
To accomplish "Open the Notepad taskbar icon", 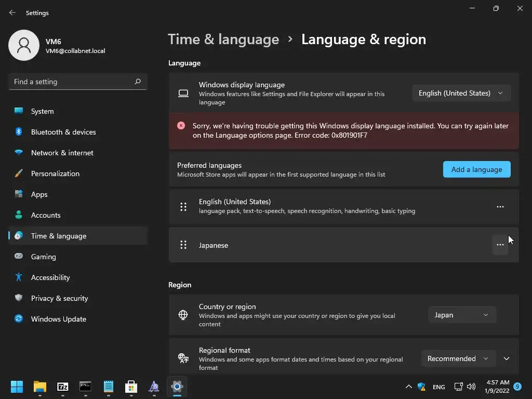I will point(108,387).
